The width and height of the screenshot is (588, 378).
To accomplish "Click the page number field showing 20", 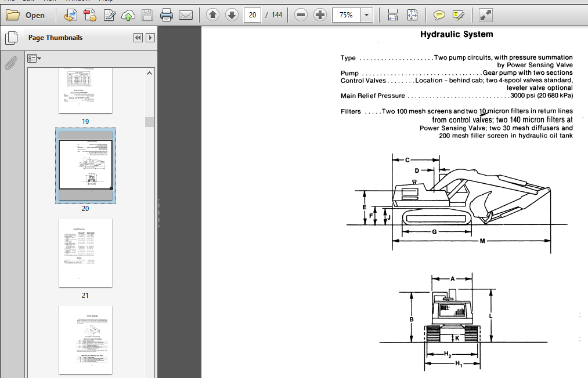I will (252, 15).
